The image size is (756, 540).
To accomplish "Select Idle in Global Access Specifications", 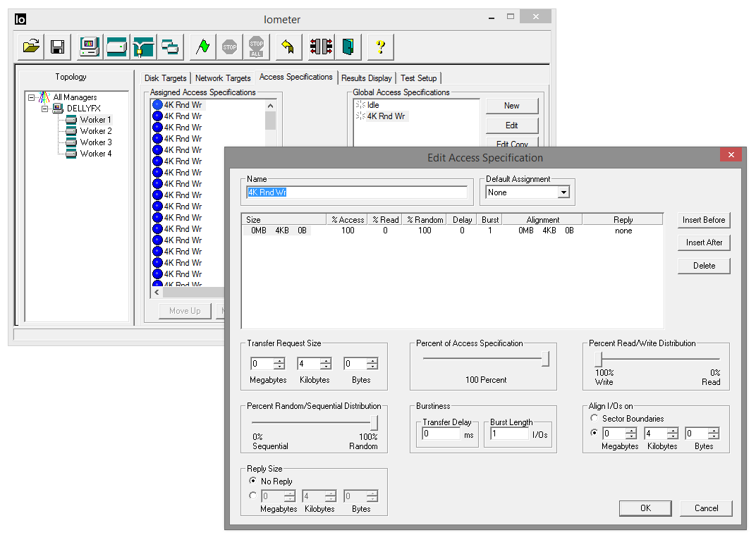I will click(372, 105).
